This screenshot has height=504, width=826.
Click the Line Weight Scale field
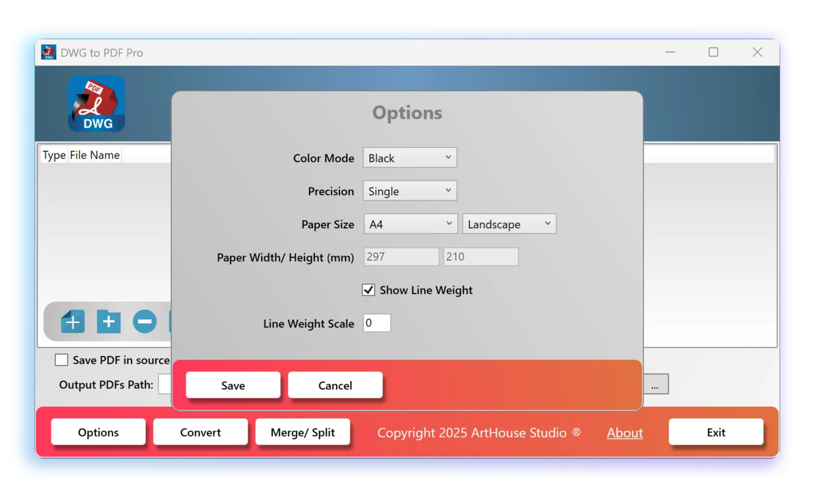(x=376, y=323)
